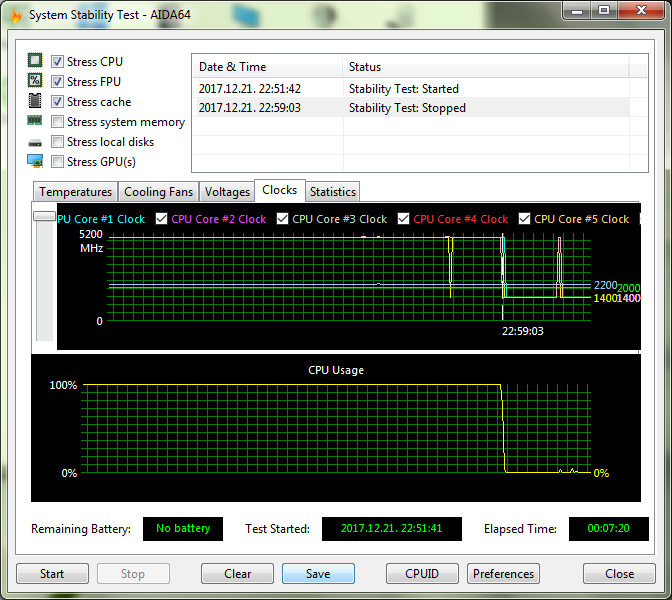This screenshot has height=600, width=672.
Task: Click 'Stability Test: Stopped' status text
Action: pyautogui.click(x=407, y=108)
